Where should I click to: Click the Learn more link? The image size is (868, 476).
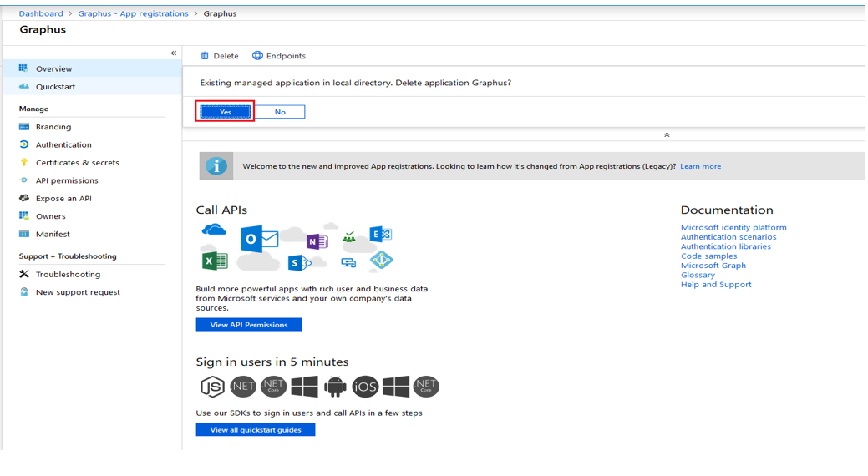(700, 166)
